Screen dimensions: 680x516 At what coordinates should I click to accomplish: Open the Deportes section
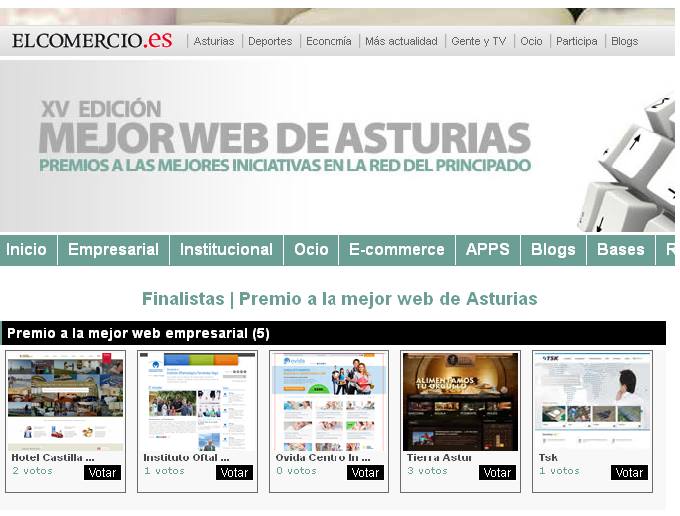(x=270, y=41)
